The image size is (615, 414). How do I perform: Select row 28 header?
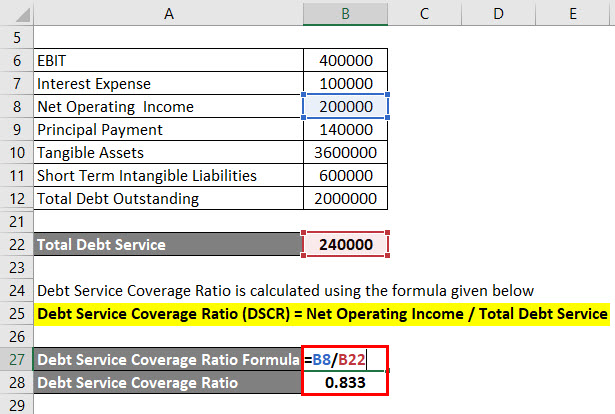click(x=17, y=383)
